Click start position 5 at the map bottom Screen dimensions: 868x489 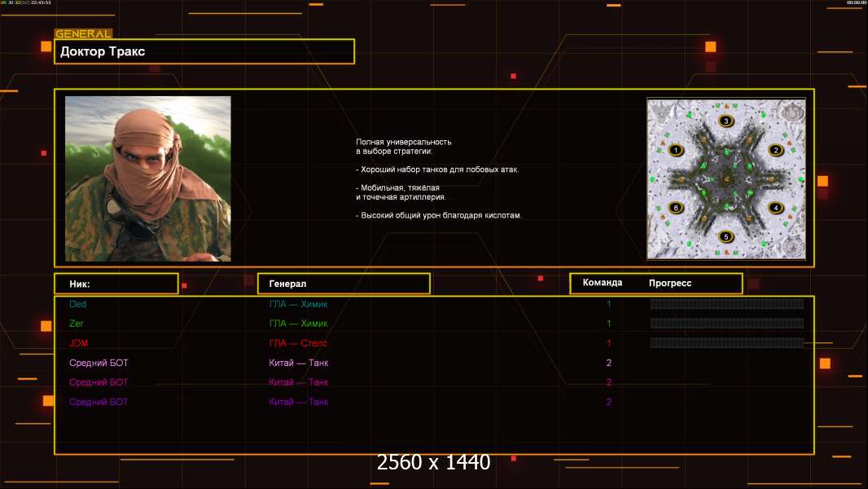[726, 236]
